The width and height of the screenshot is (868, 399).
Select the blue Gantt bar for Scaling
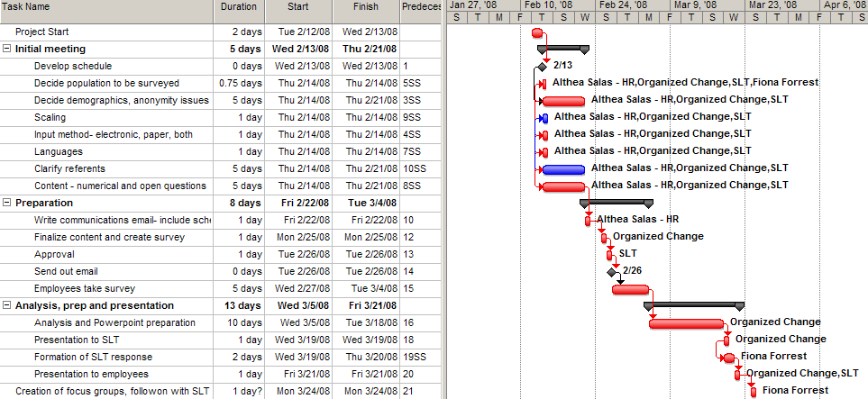[x=543, y=118]
